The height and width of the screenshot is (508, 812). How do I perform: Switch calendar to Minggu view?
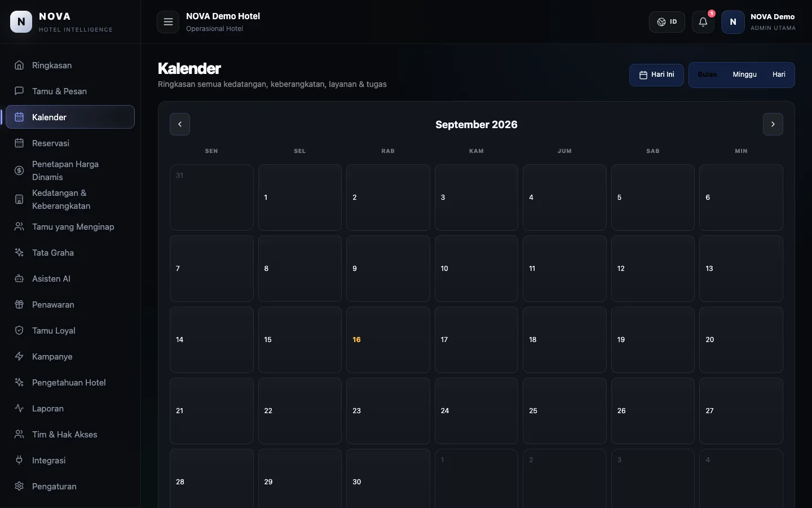coord(745,75)
